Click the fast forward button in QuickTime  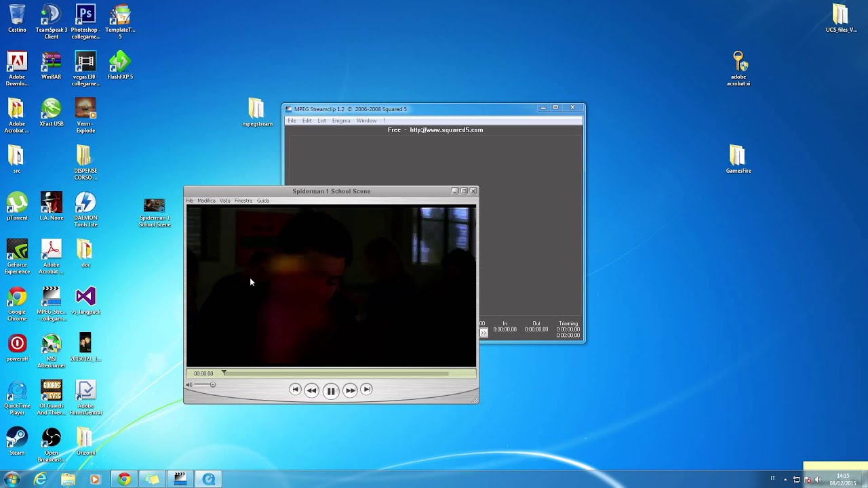point(350,390)
